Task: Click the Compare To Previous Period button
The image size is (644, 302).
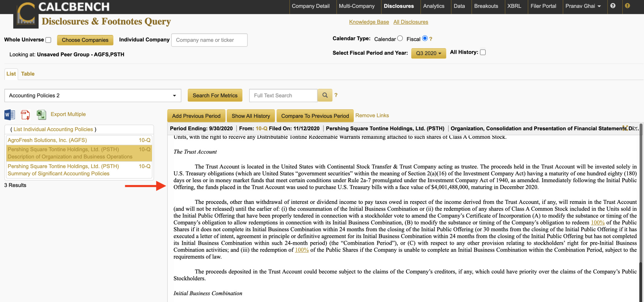Action: pyautogui.click(x=315, y=116)
